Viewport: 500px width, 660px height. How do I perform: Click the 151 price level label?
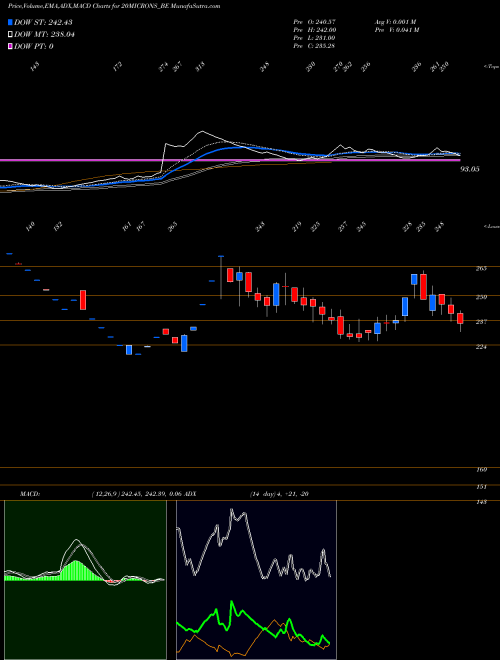coord(482,487)
